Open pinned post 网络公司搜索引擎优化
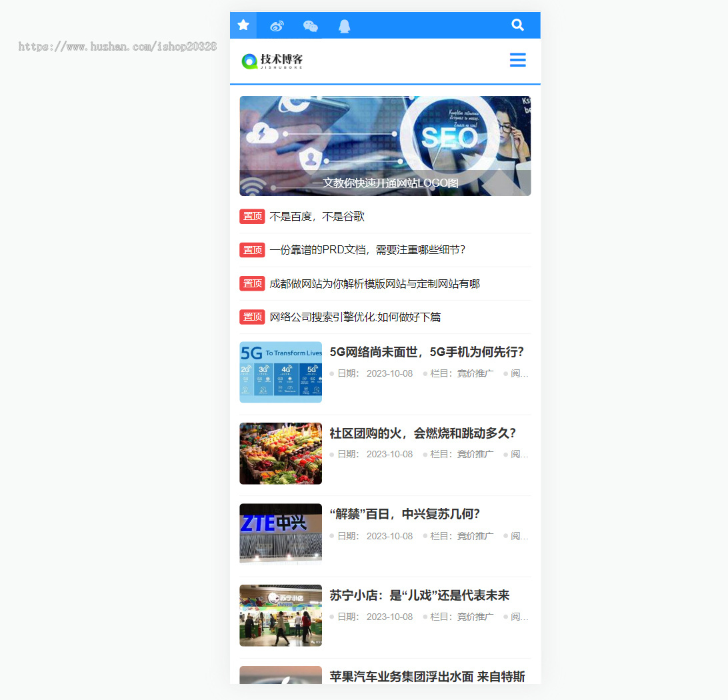Image resolution: width=728 pixels, height=700 pixels. [x=355, y=317]
